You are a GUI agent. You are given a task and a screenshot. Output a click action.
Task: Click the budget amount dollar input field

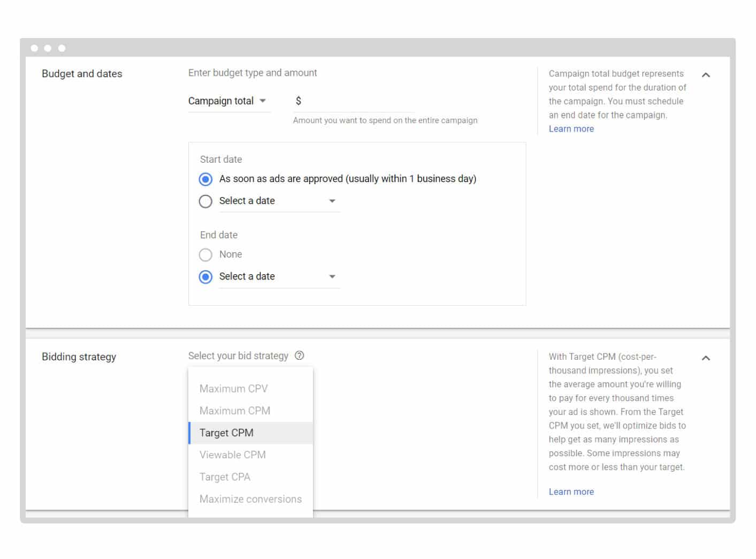(x=356, y=101)
